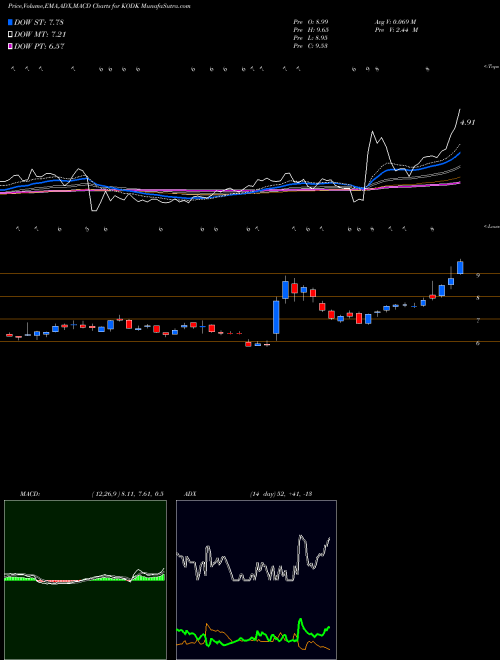Click the MACD '(12,26,9) 8.11, 7.61, 0.5' values

pos(127,494)
